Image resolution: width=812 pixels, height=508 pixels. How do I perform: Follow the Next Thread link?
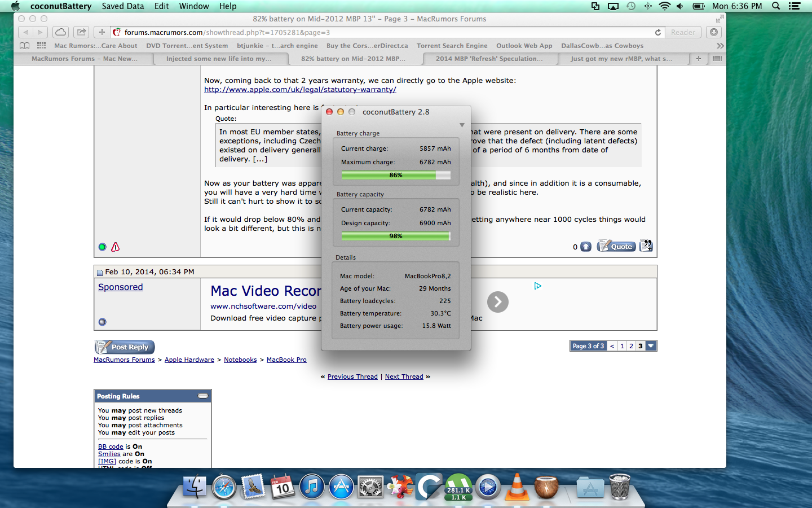(x=404, y=376)
